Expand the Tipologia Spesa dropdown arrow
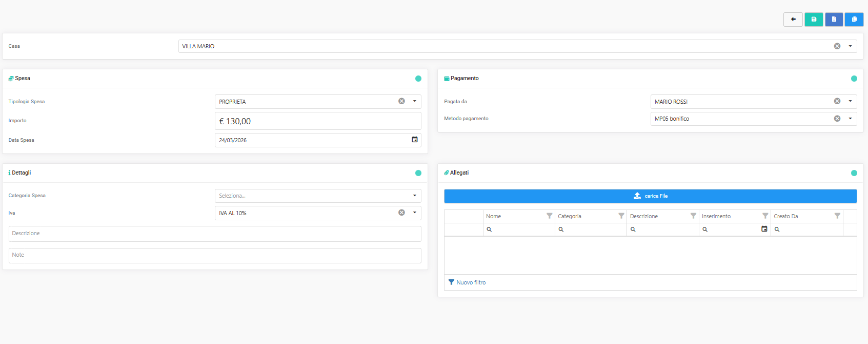Image resolution: width=868 pixels, height=344 pixels. 414,101
